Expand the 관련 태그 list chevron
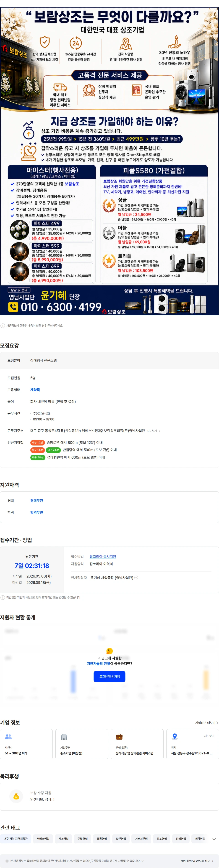 (x=214, y=839)
